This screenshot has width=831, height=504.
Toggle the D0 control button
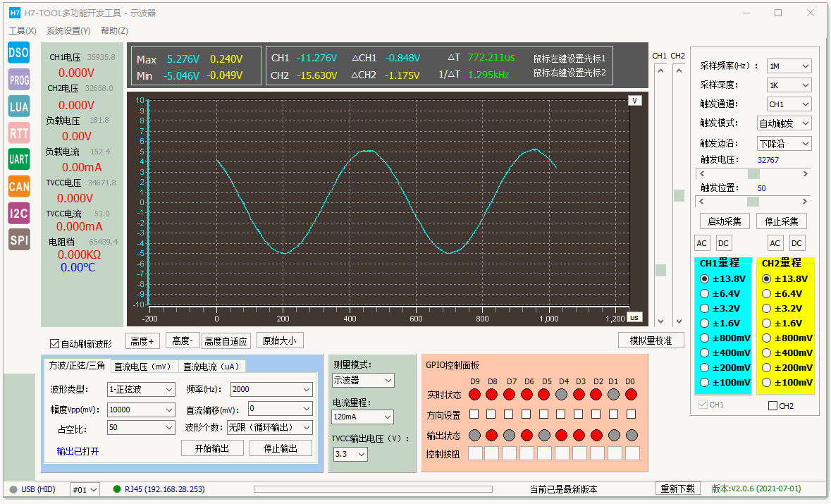[632, 453]
